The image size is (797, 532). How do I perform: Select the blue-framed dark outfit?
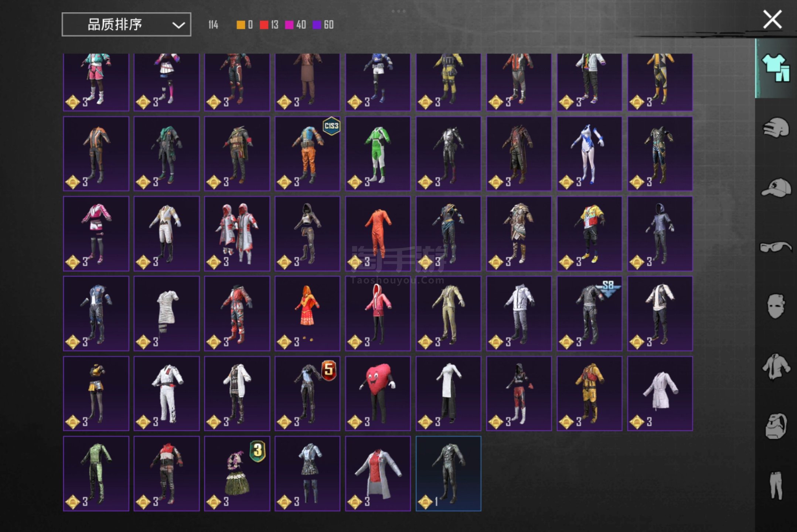(448, 473)
